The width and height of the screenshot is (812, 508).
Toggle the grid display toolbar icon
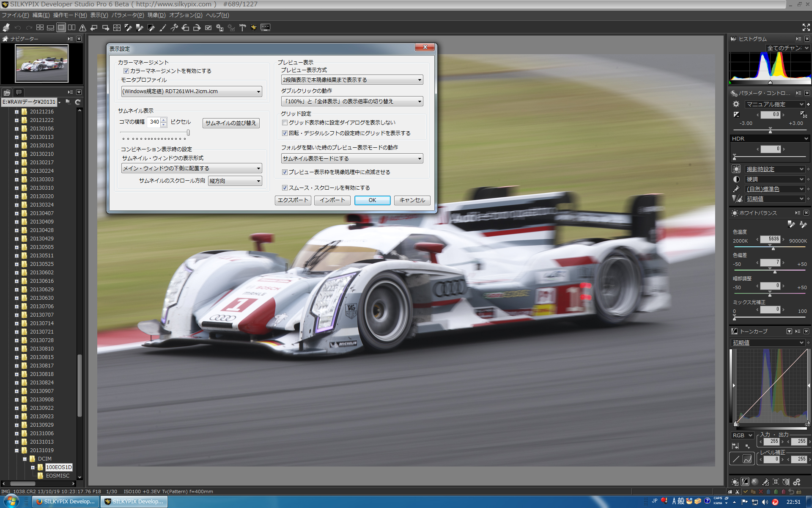coord(117,28)
